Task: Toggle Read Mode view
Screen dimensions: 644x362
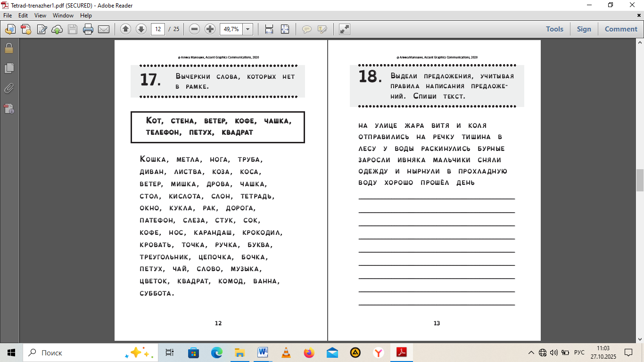Action: [345, 29]
